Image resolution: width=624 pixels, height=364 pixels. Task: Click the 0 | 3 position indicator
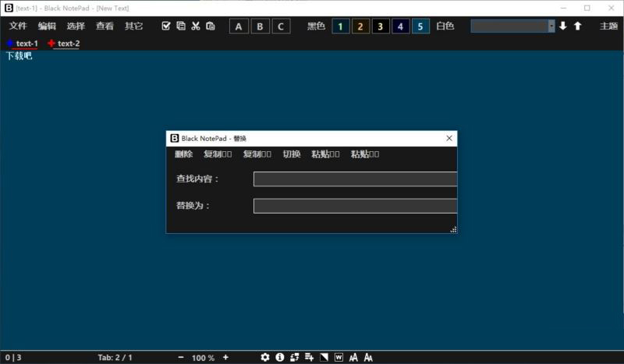click(x=13, y=358)
